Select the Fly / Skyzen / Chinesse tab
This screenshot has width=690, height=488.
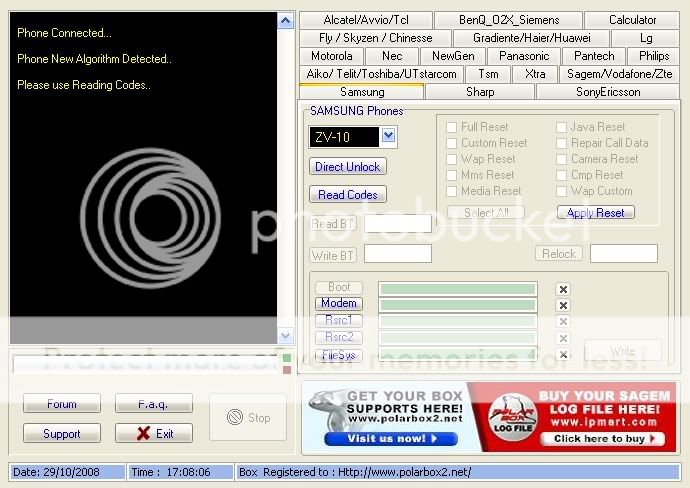point(375,38)
